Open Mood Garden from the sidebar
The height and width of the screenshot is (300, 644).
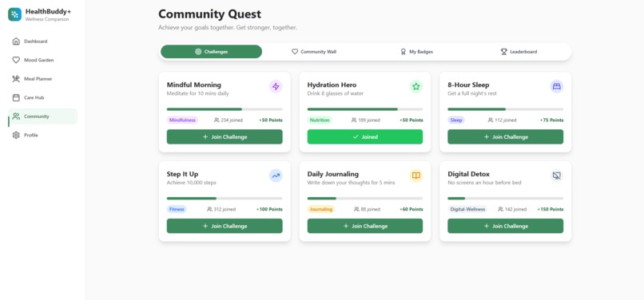pyautogui.click(x=42, y=60)
